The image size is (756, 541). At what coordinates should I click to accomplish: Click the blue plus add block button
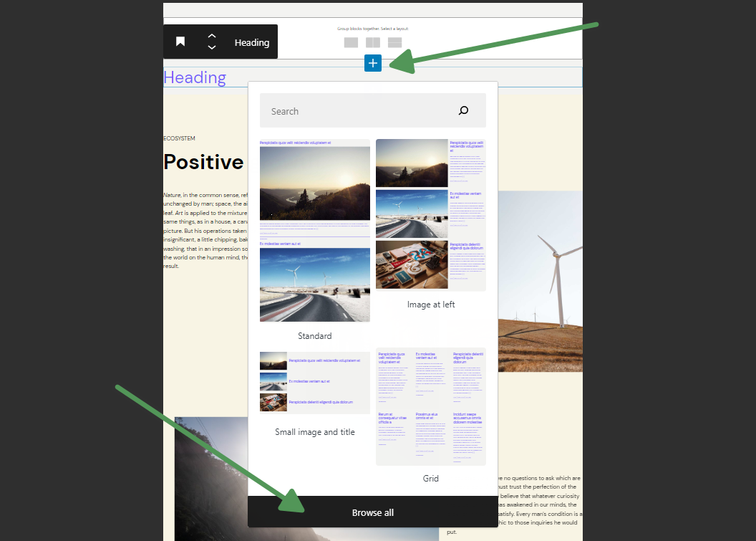373,63
